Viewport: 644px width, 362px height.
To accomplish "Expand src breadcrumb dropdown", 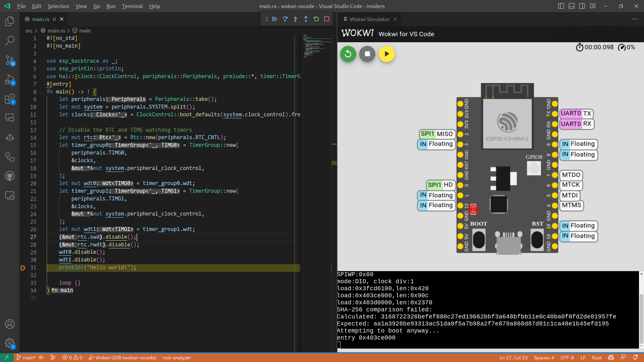I will tap(29, 31).
